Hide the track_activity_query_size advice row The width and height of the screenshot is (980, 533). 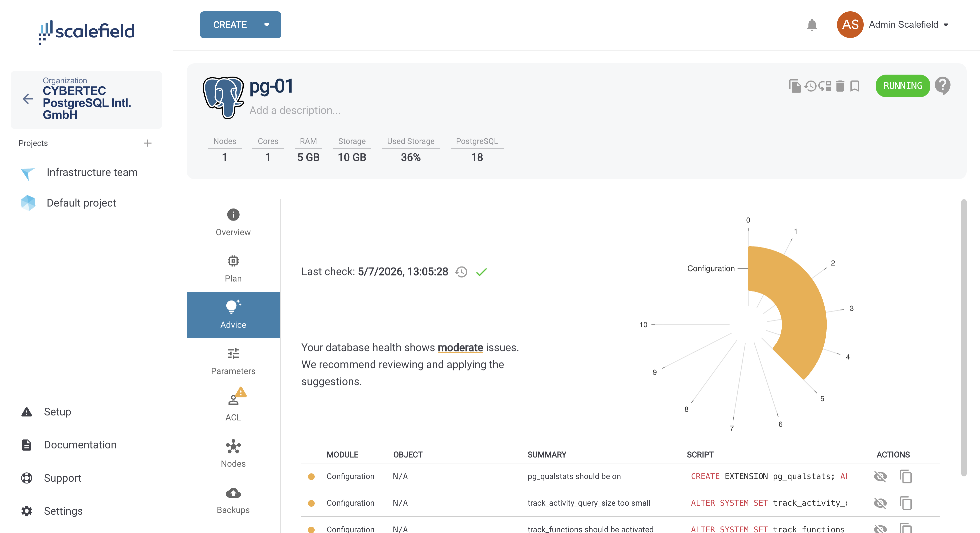[880, 503]
